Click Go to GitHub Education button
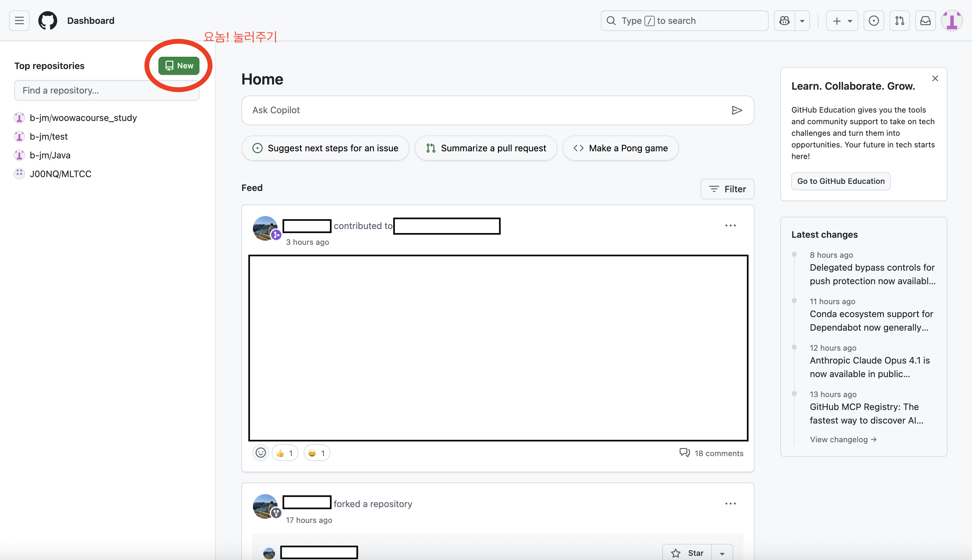Screen dimensions: 972x560 click(x=840, y=181)
